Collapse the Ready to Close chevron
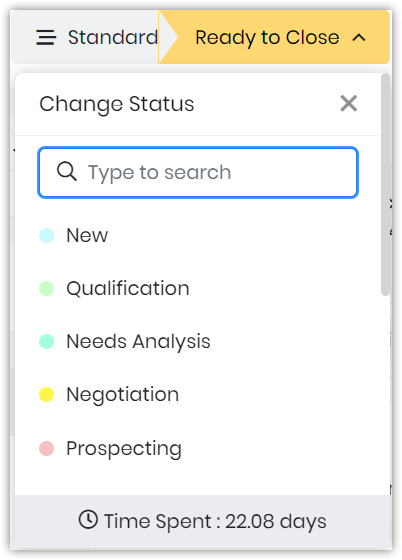Image resolution: width=402 pixels, height=560 pixels. (359, 38)
